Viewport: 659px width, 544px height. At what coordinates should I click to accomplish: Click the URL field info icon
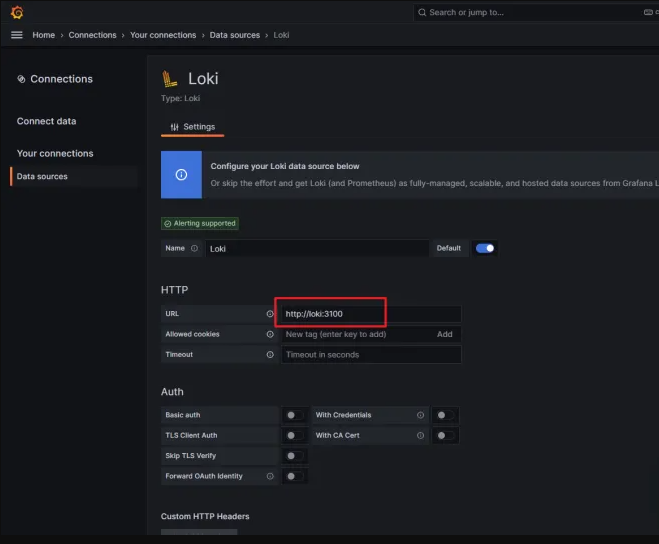270,314
